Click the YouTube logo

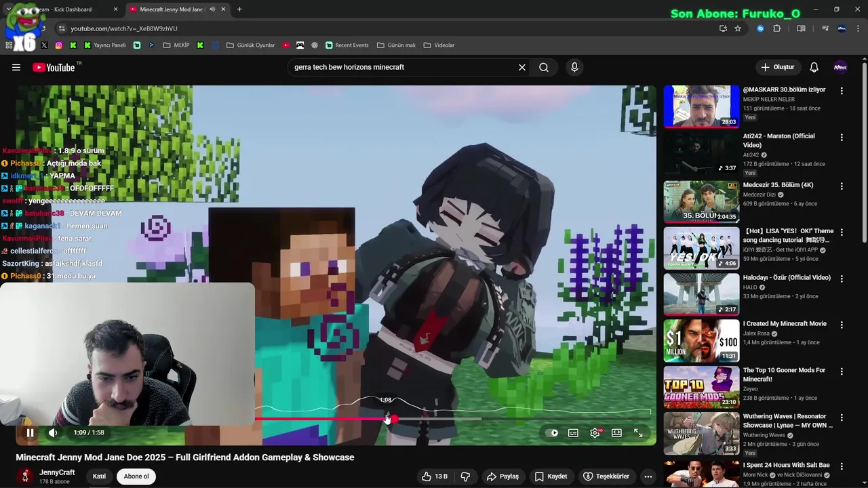click(x=54, y=67)
